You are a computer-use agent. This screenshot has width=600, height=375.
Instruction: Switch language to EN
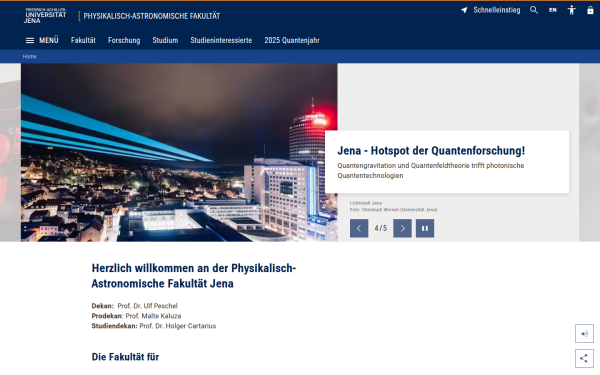click(553, 10)
